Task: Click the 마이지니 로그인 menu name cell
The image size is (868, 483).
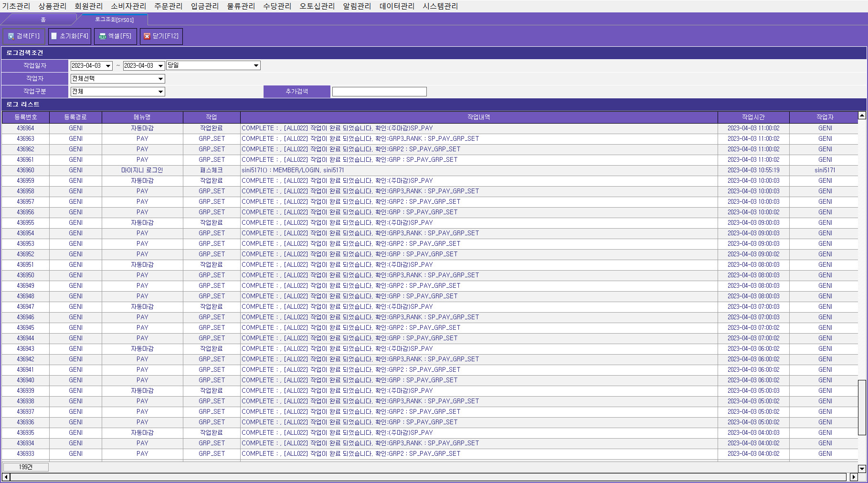Action: pos(142,170)
